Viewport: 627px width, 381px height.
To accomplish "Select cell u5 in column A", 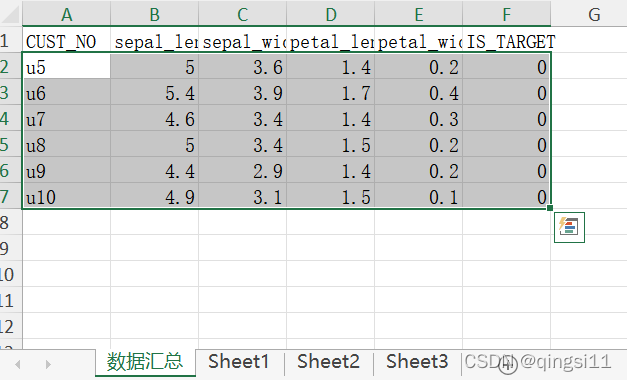I will (66, 66).
